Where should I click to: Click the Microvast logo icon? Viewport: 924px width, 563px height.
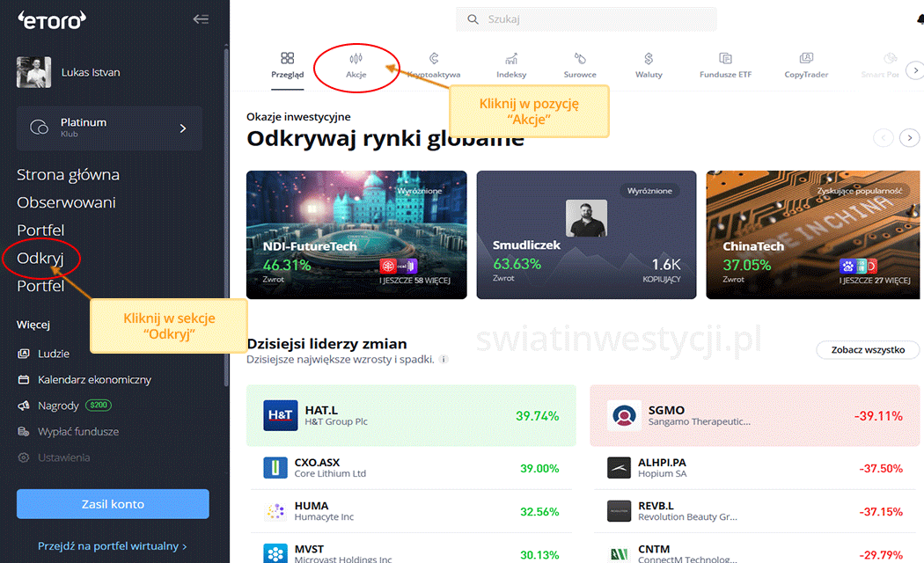click(x=275, y=553)
